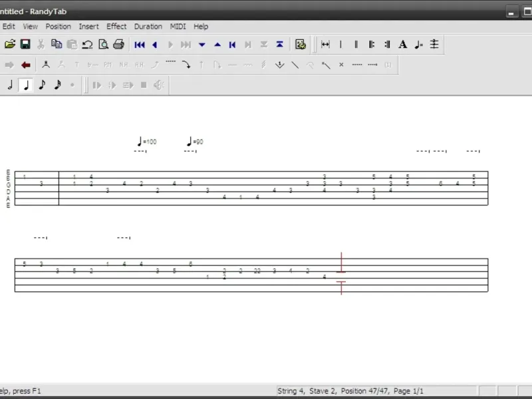The height and width of the screenshot is (399, 532).
Task: Jump to first position with blue rewind icon
Action: (x=140, y=45)
